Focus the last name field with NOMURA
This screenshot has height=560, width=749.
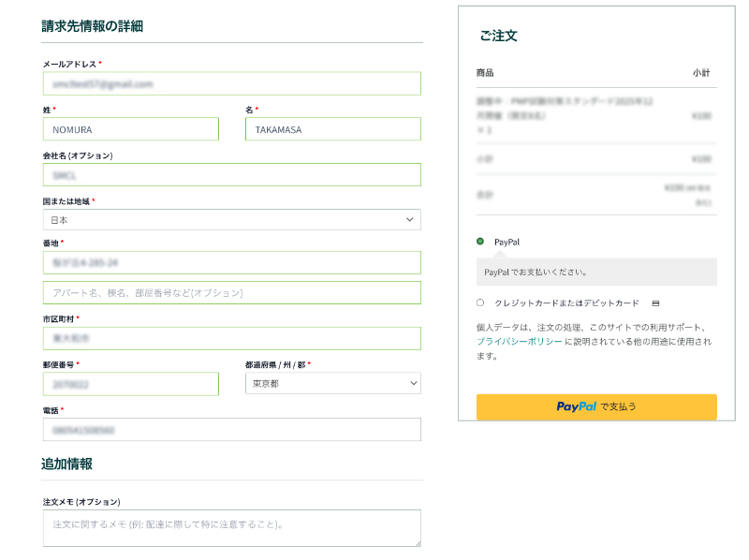point(130,129)
